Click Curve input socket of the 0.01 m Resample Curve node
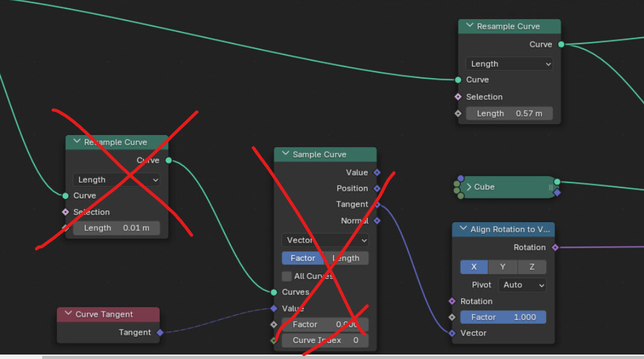 coord(65,196)
